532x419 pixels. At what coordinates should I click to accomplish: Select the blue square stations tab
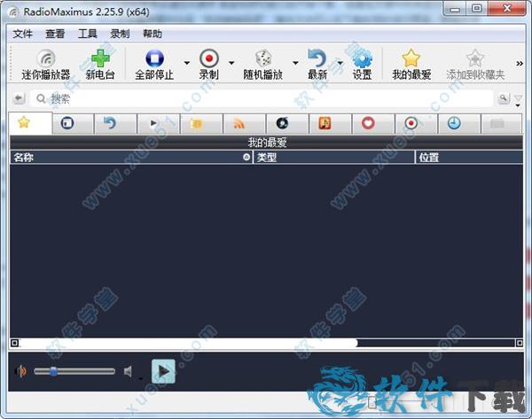point(73,123)
